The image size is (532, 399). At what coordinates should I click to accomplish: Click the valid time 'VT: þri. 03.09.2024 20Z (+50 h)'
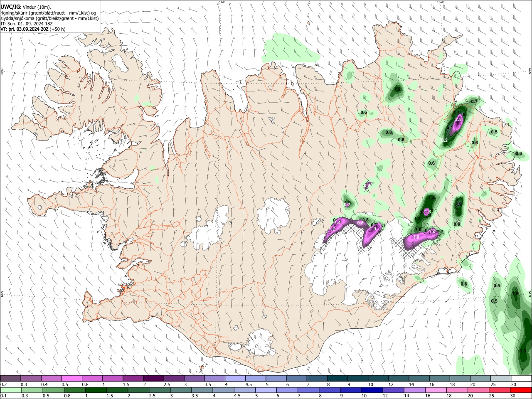(33, 29)
